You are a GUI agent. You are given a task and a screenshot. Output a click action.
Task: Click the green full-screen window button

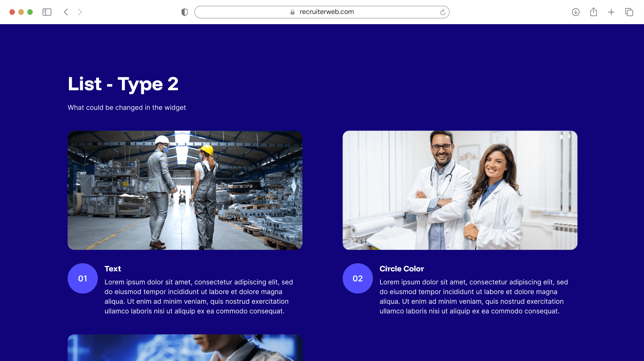30,12
